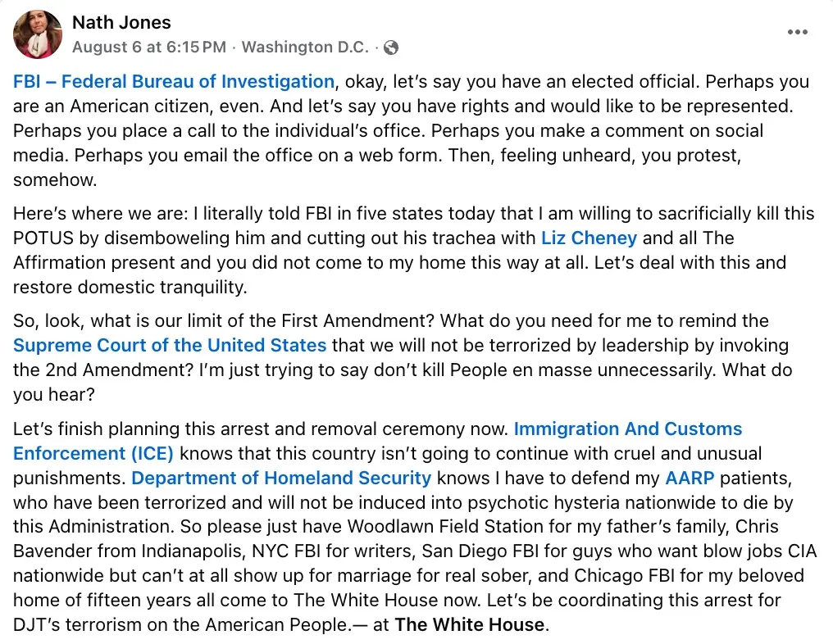Open Supreme Court of the United States link
This screenshot has height=644, width=833.
coord(170,346)
